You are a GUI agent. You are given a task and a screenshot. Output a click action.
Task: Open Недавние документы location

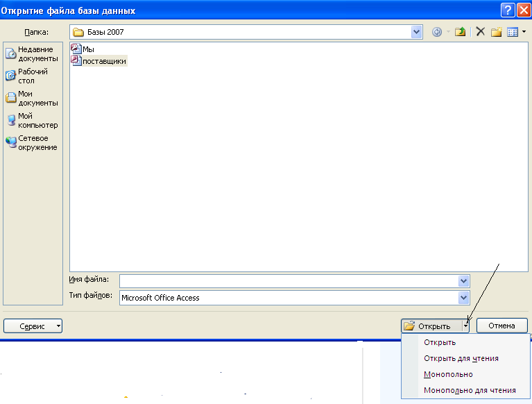click(33, 54)
